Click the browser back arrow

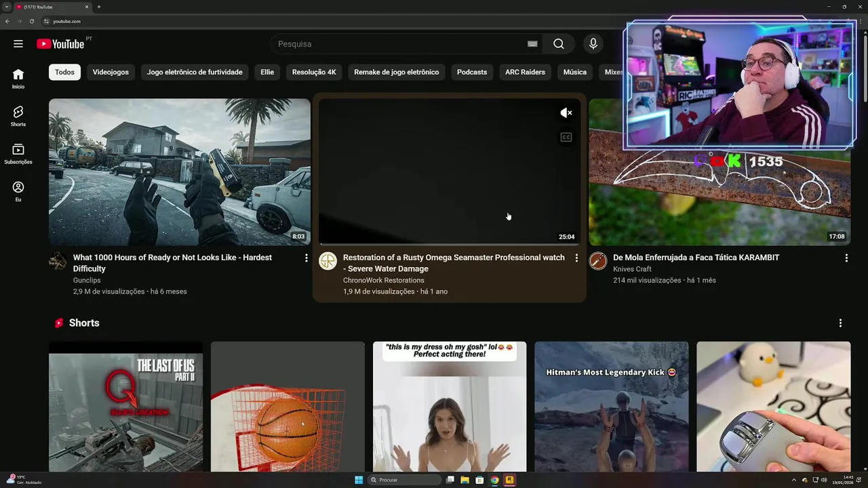tap(7, 21)
